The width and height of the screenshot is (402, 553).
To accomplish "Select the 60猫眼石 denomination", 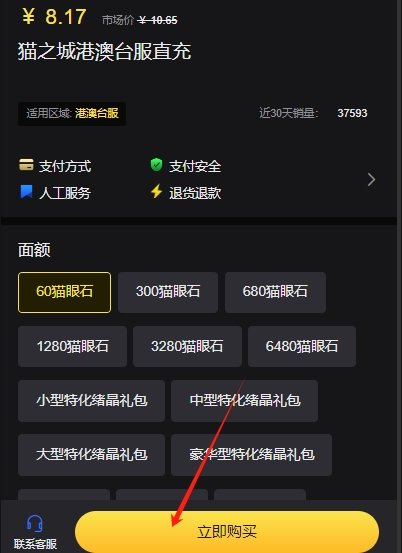I will [65, 292].
